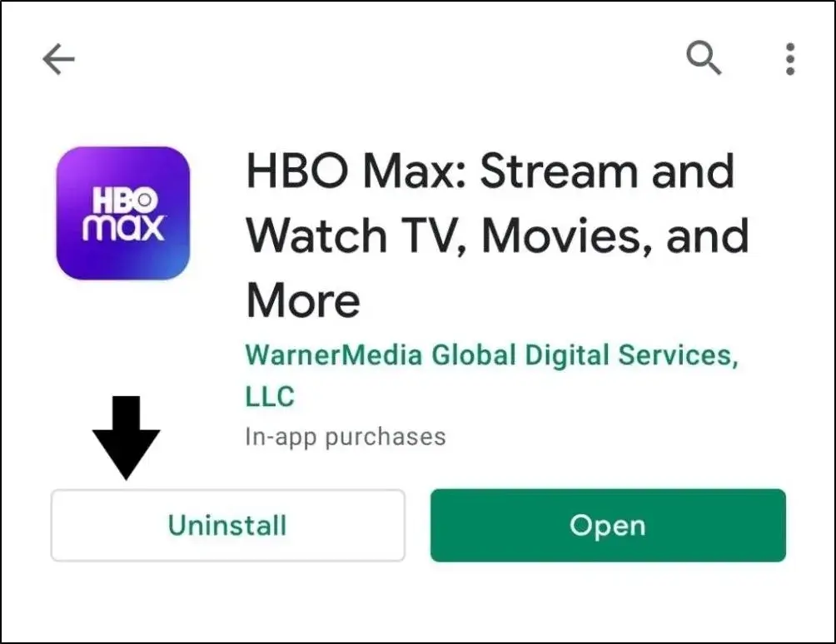The image size is (836, 644).
Task: Click the black downward arrow annotation
Action: click(127, 438)
